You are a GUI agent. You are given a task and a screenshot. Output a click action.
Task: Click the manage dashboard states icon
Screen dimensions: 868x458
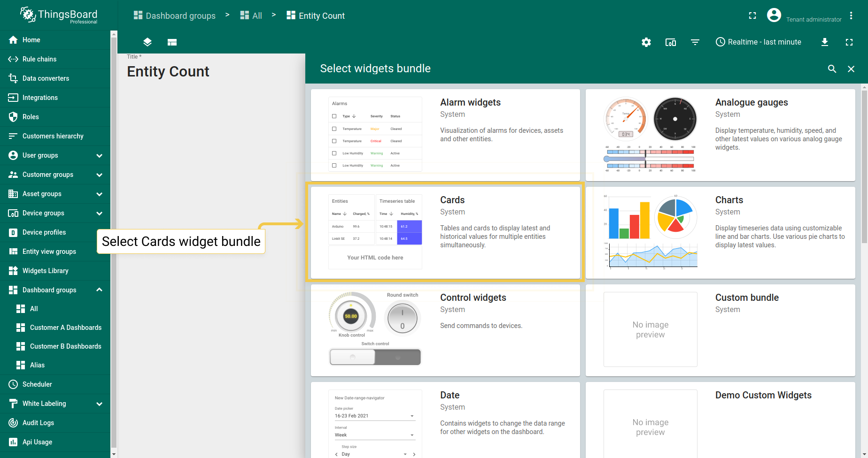tap(172, 42)
